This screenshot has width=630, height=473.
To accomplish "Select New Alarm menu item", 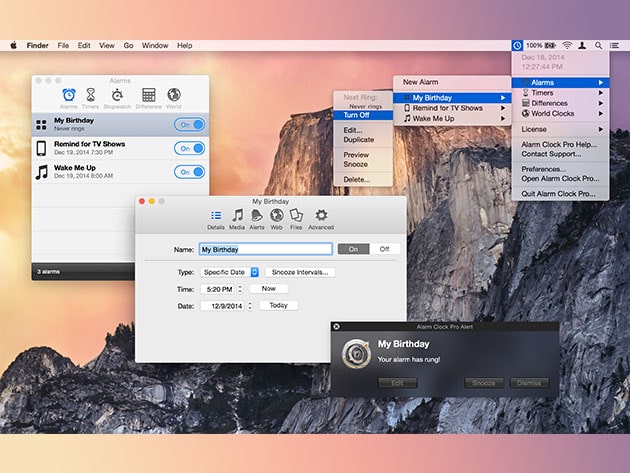I will coord(452,82).
